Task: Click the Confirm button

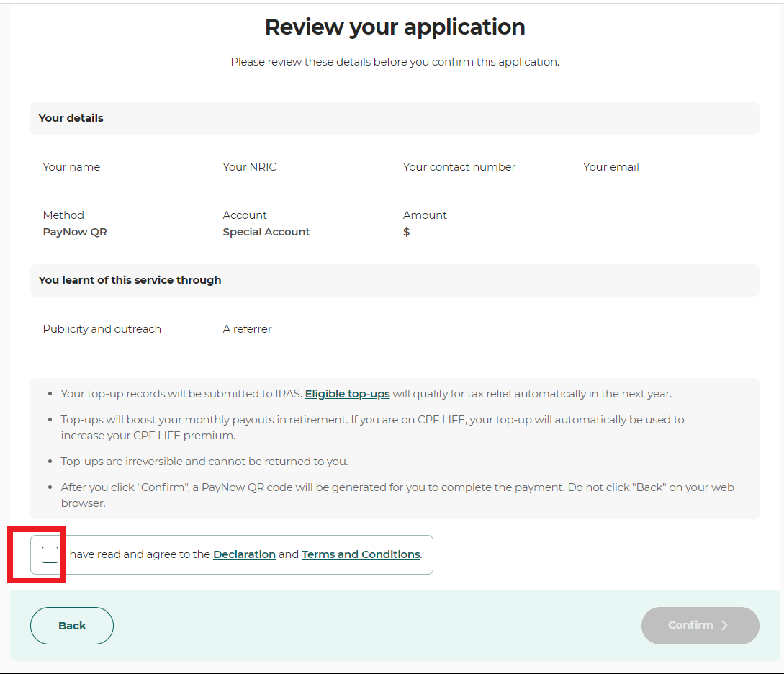Action: pos(699,625)
